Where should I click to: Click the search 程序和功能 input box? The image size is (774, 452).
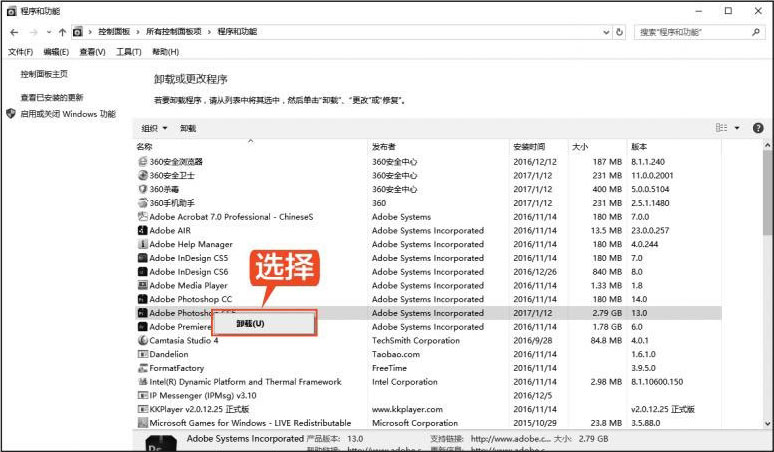695,32
